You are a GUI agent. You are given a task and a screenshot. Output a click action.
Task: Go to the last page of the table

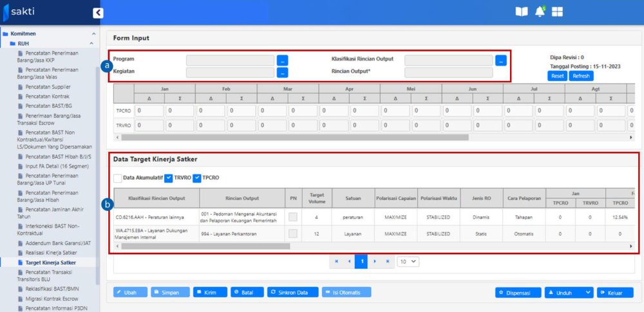point(387,262)
